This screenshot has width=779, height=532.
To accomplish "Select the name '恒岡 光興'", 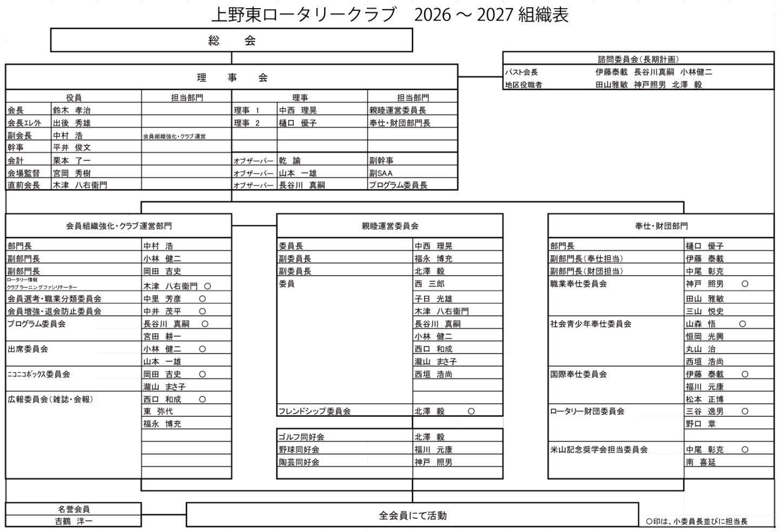I will pos(705,336).
